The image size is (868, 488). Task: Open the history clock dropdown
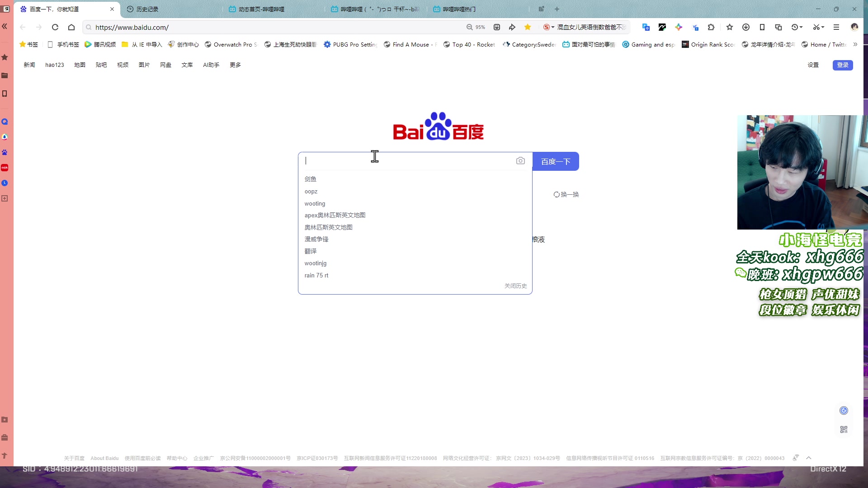(797, 27)
